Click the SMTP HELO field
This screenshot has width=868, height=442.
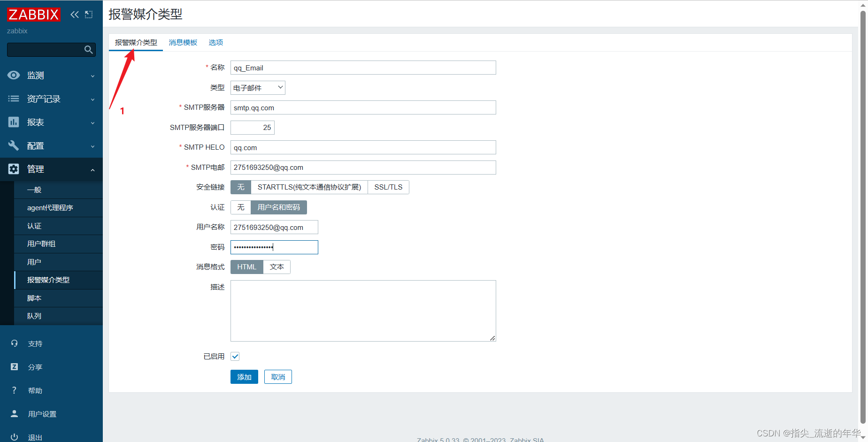point(363,147)
